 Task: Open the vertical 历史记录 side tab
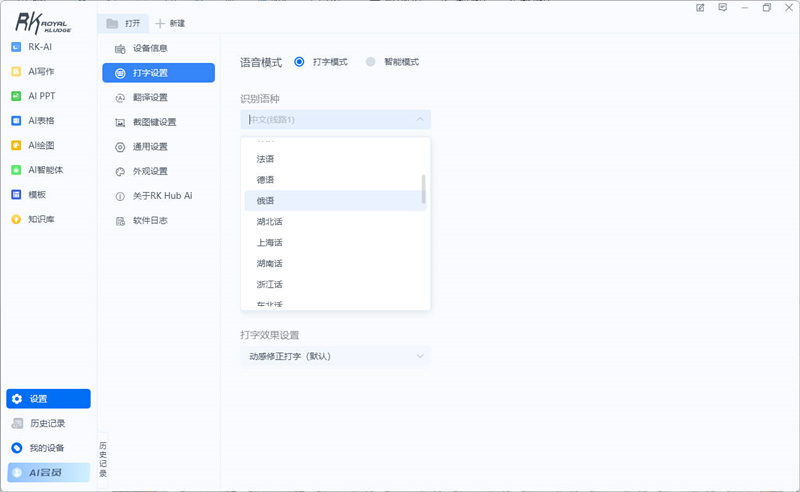pyautogui.click(x=103, y=459)
